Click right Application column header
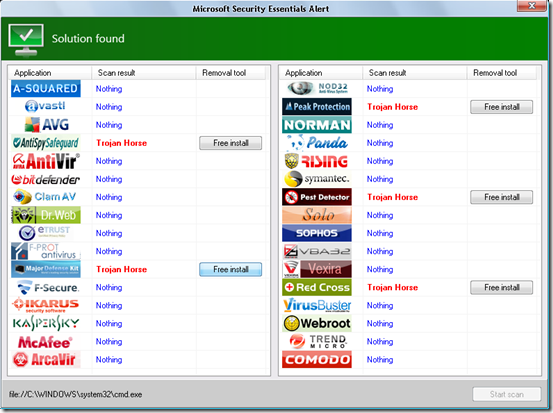Image resolution: width=553 pixels, height=413 pixels. coord(321,73)
